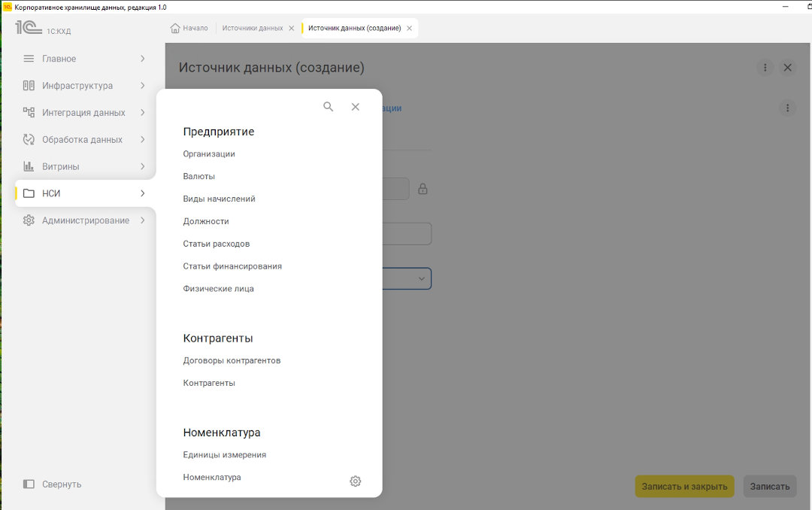Expand the Администрирование section
Screen dimensions: 812x510
pos(143,220)
